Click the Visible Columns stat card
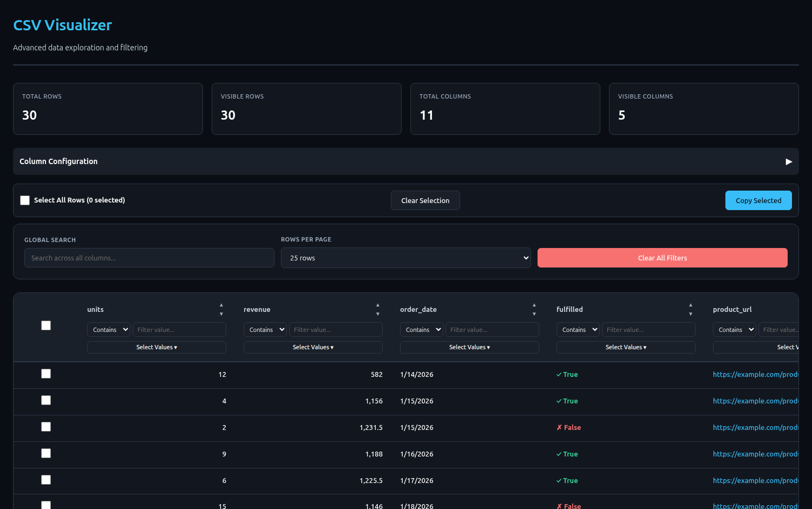The image size is (812, 509). (704, 109)
